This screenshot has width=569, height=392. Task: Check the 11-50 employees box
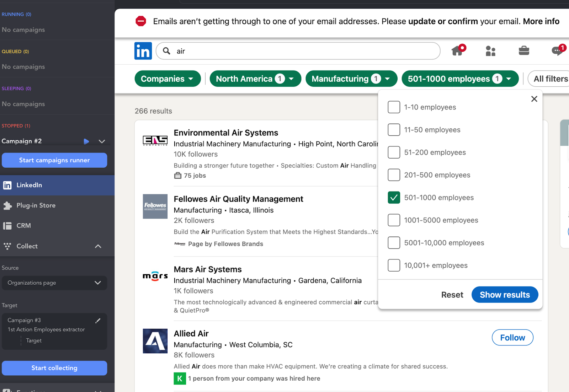point(394,130)
